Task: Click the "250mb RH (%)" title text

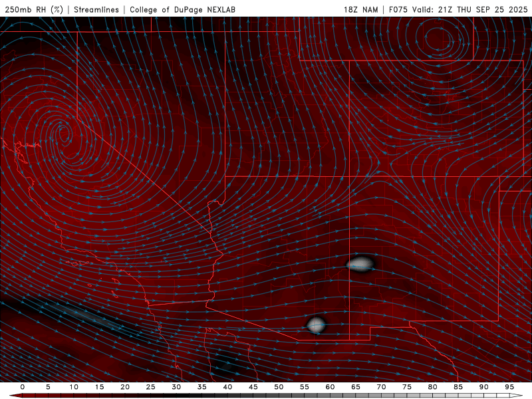Action: (x=34, y=9)
